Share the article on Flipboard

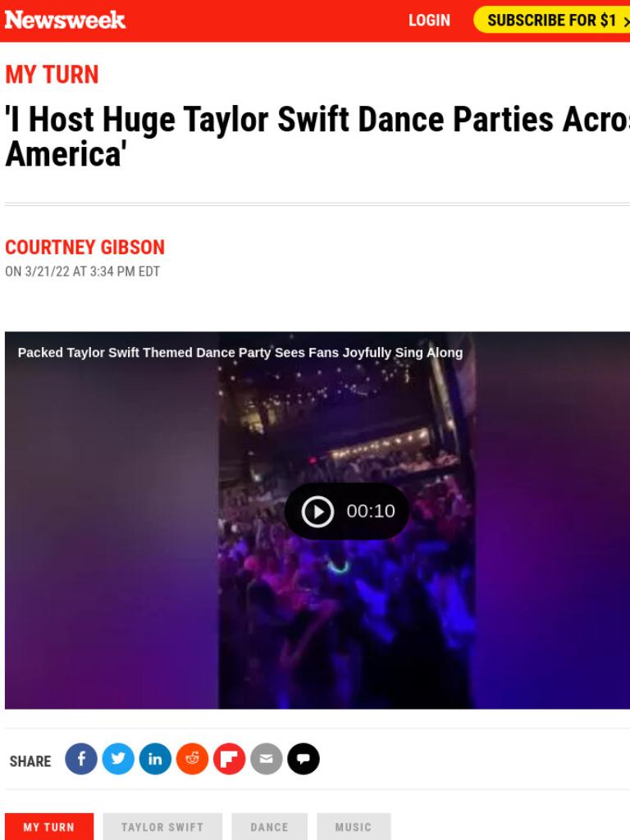tap(229, 759)
